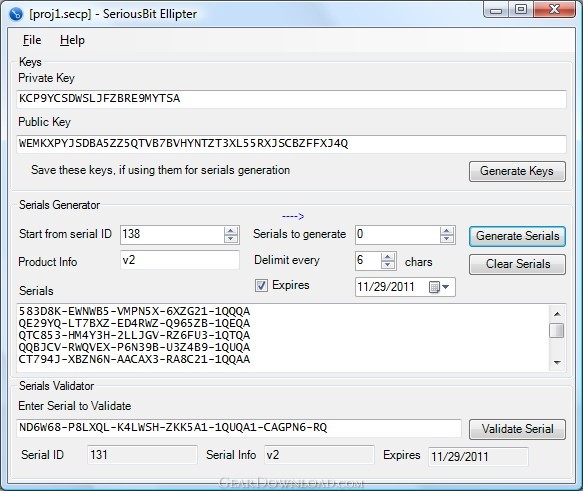Select serial QTC853-HM4Y3H-2LLJGV-RZ6FU3-1QTQA
Image resolution: width=583 pixels, height=491 pixels.
[x=134, y=335]
